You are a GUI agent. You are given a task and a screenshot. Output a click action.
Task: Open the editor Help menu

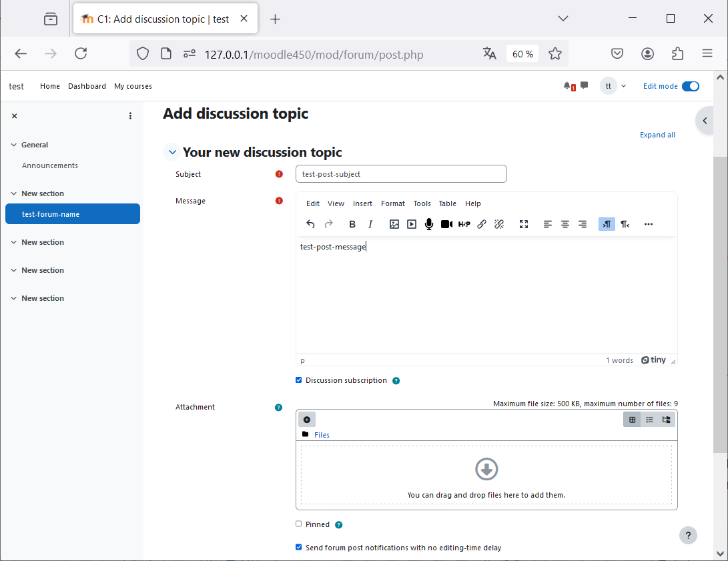pos(473,203)
